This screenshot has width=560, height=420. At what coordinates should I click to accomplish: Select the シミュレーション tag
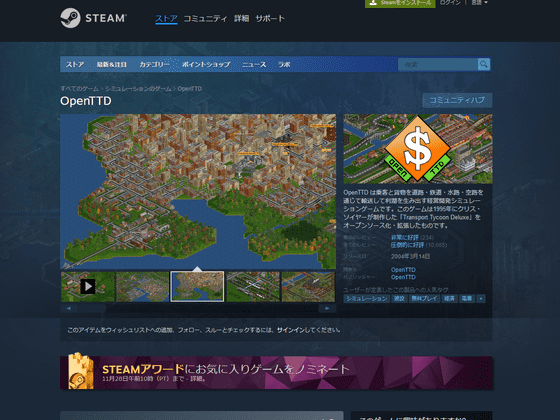coord(366,299)
